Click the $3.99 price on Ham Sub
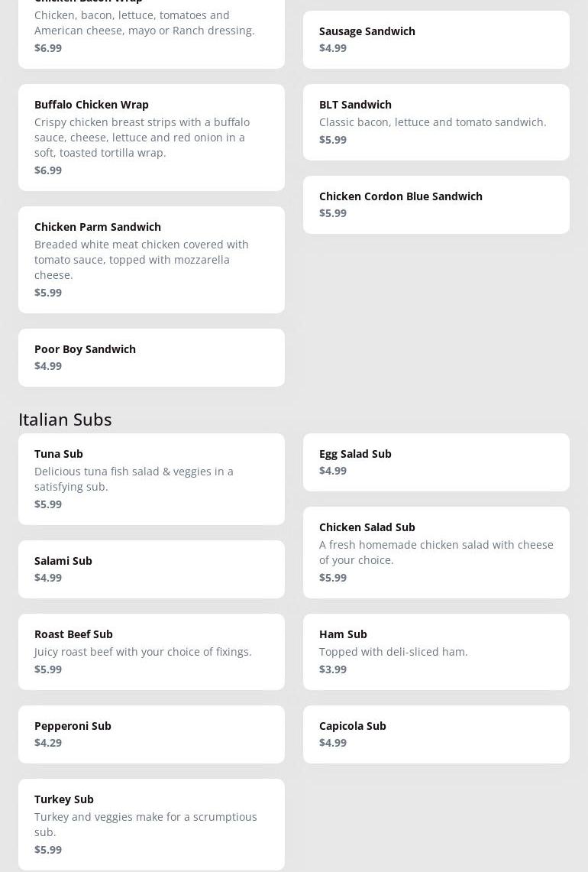Viewport: 588px width, 872px height. click(x=333, y=669)
